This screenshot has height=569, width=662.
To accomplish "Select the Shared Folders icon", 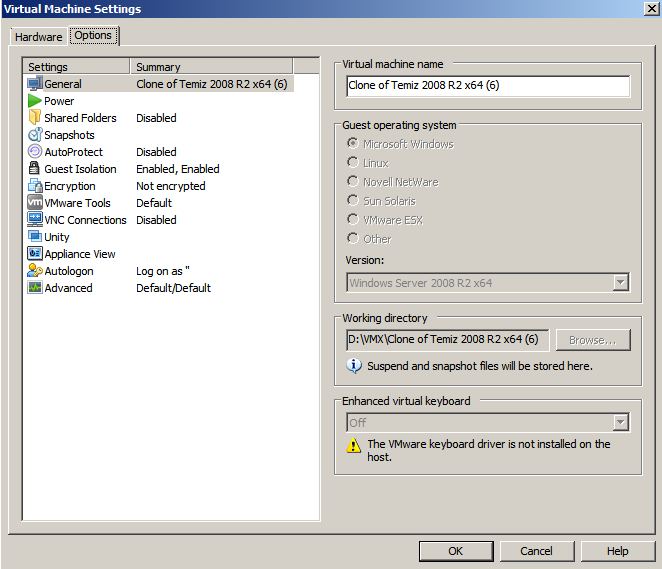I will click(x=35, y=118).
